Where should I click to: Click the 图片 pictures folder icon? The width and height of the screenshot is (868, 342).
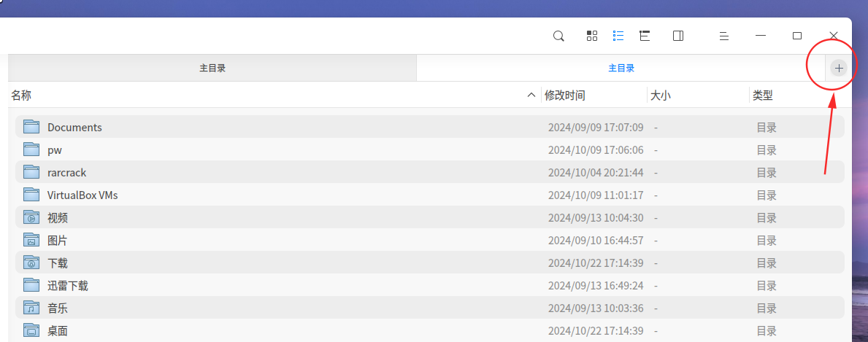point(31,240)
